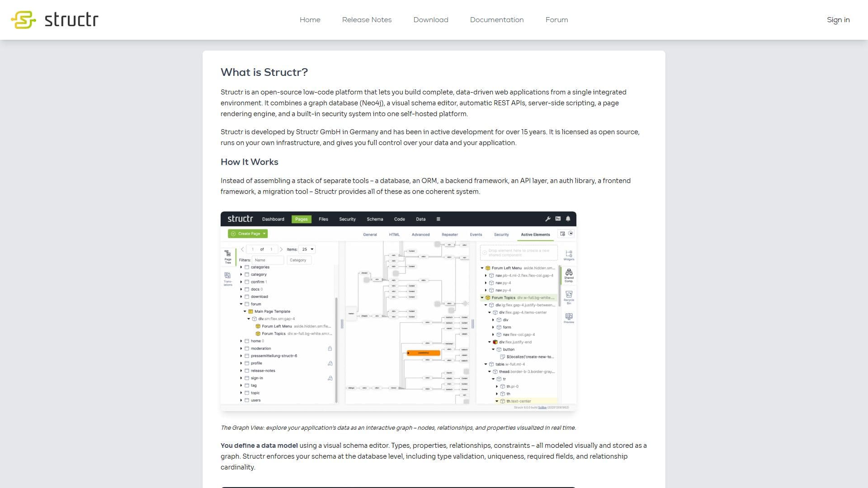
Task: Open the Code menu item
Action: click(x=399, y=219)
